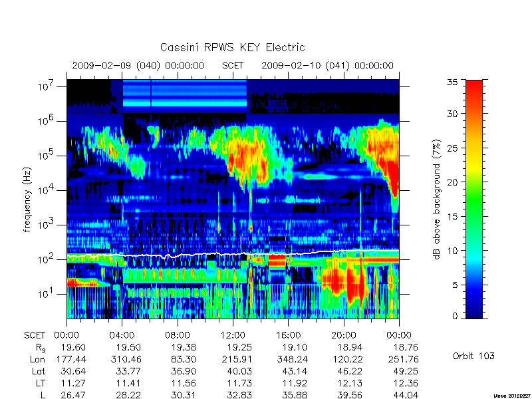Screen dimensions: 532x399
Task: Select the local time value 12.13
Action: [x=350, y=383]
